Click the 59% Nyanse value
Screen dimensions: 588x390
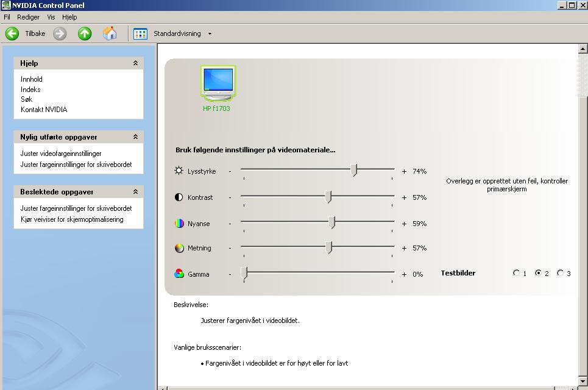tap(419, 224)
